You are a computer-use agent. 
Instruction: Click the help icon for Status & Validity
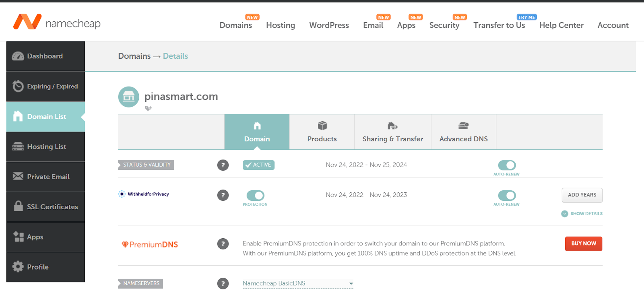point(223,165)
